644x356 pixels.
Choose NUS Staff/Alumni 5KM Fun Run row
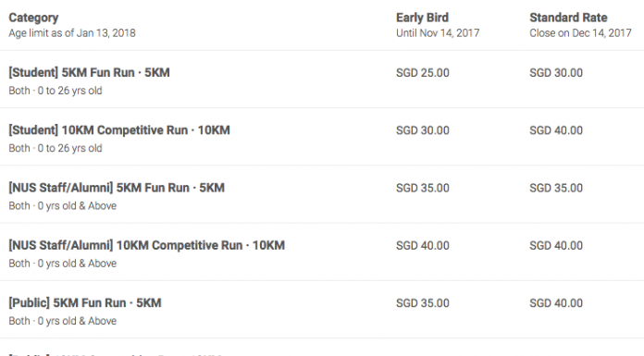tap(322, 194)
